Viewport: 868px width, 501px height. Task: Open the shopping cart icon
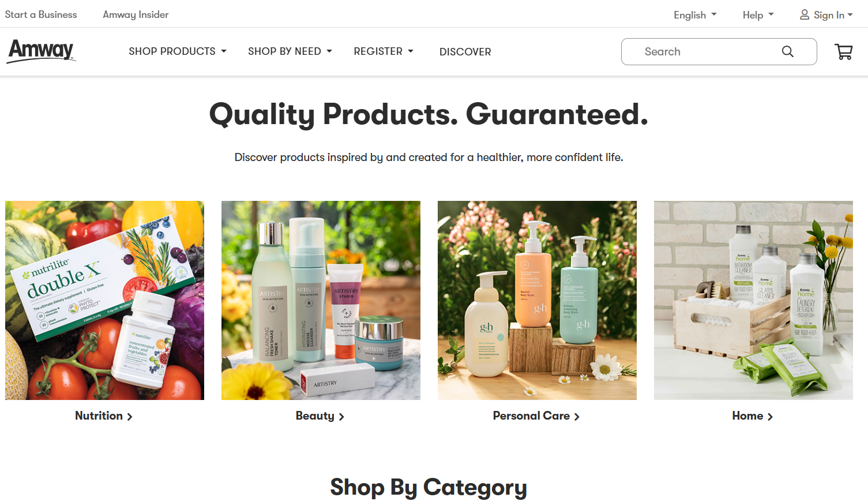[844, 52]
